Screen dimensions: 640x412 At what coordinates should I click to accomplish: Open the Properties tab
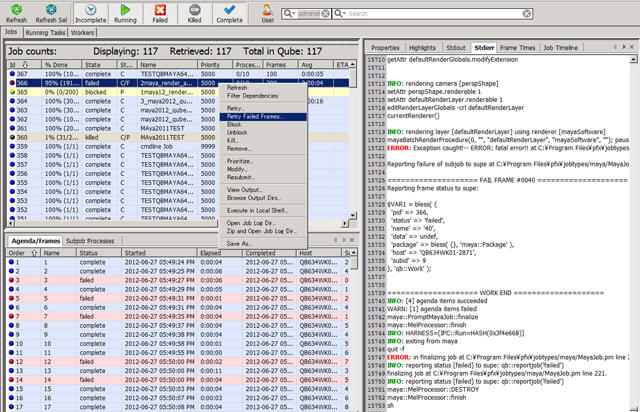pos(385,48)
